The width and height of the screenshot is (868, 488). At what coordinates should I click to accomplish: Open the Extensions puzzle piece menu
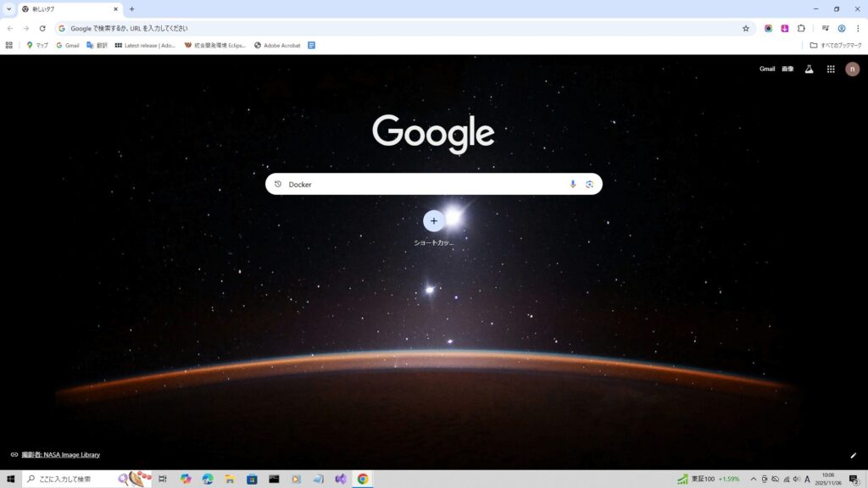pyautogui.click(x=801, y=28)
